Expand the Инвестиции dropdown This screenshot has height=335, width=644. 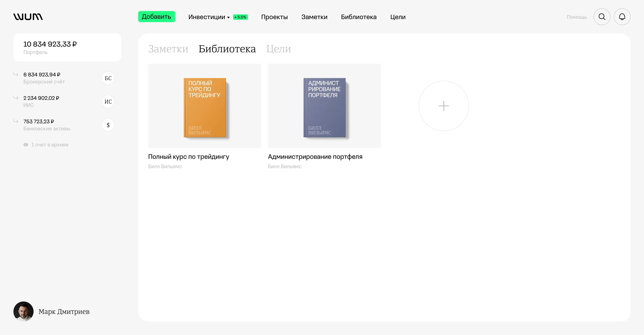coord(209,17)
